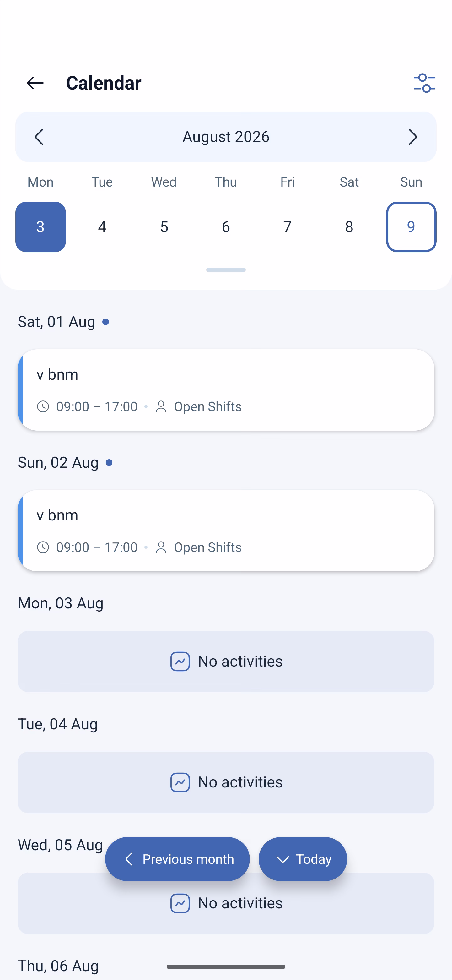Tap the activity icon under Mon, 03 Aug
452x980 pixels.
click(180, 661)
